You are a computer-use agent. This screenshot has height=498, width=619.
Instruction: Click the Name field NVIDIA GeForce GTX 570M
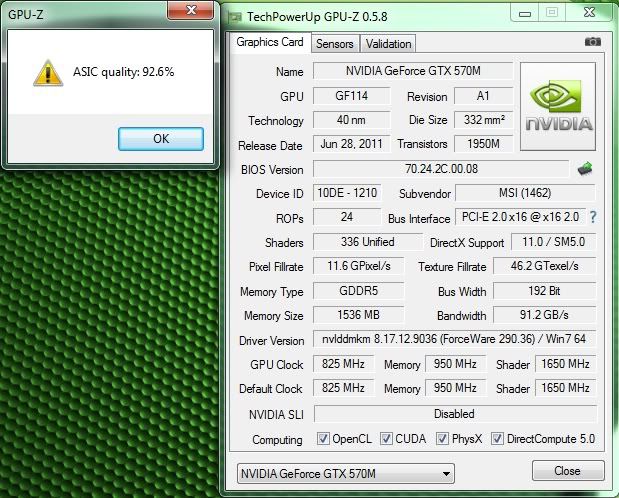click(413, 71)
